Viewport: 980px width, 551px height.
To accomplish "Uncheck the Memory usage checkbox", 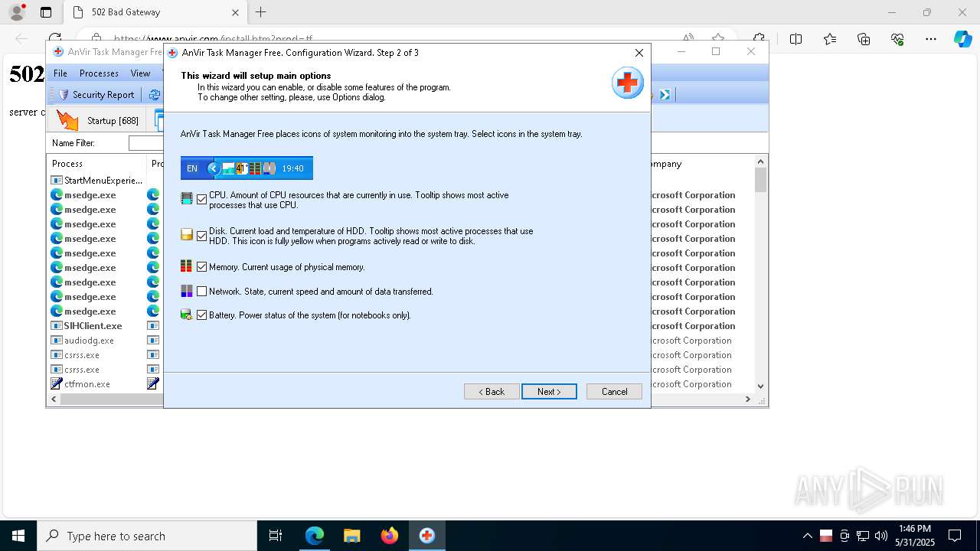I will point(202,267).
